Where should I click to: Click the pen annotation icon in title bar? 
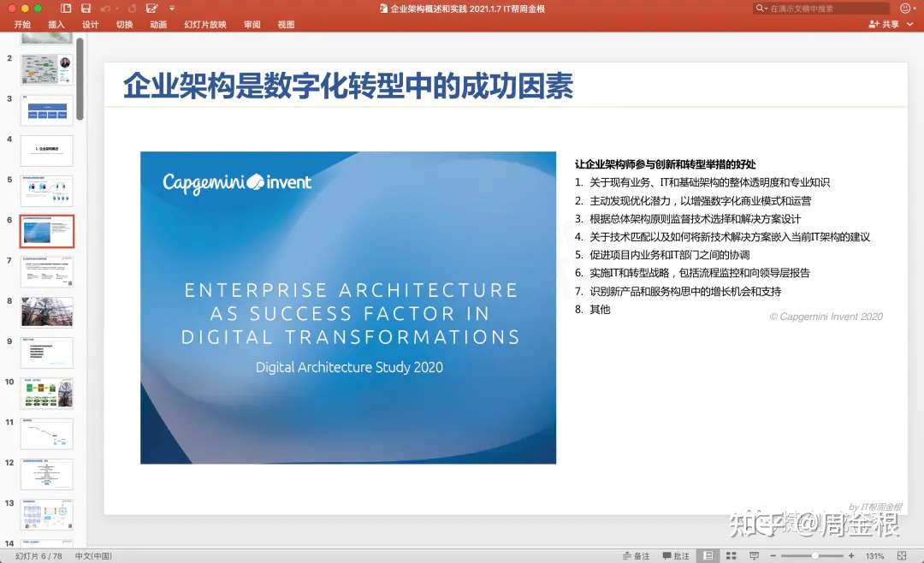(x=152, y=9)
